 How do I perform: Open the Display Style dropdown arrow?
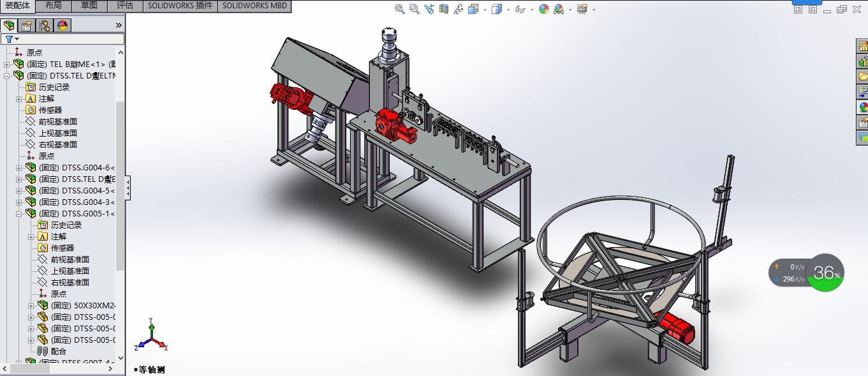click(508, 10)
